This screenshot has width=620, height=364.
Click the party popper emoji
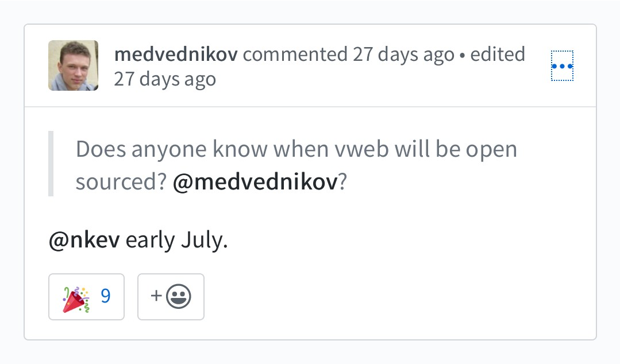pyautogui.click(x=76, y=297)
